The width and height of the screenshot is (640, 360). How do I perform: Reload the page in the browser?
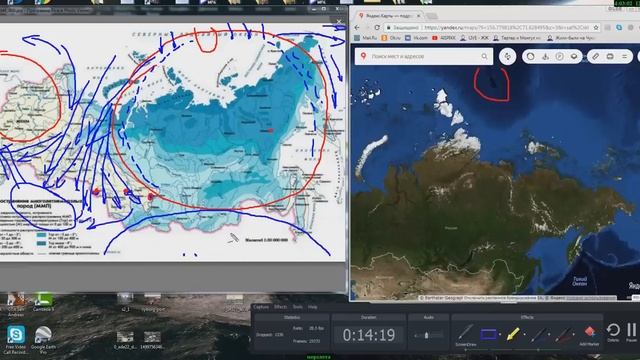click(377, 27)
